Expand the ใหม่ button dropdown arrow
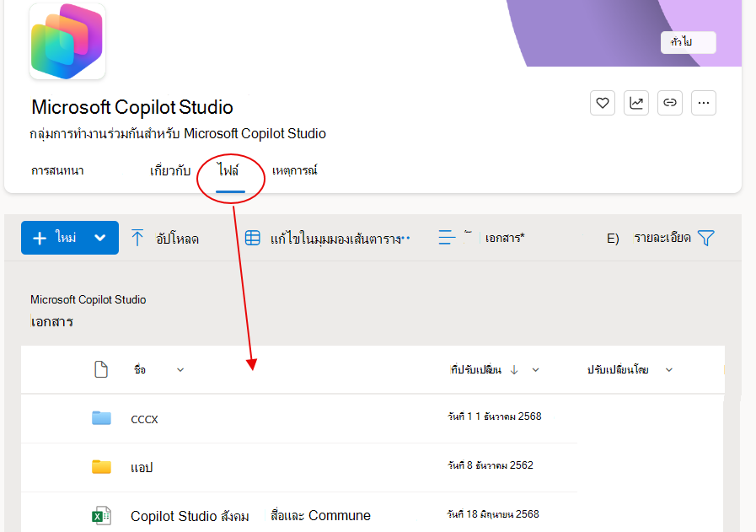Screen dimensions: 756x532 tap(100, 237)
